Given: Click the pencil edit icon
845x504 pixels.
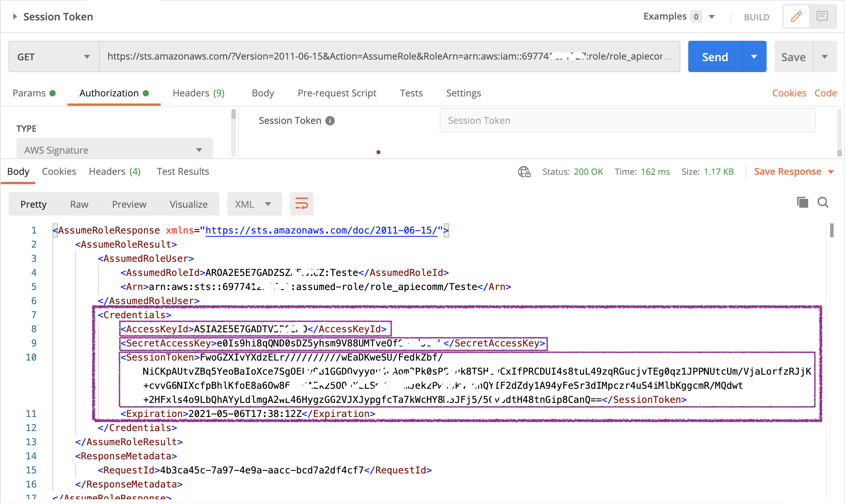Looking at the screenshot, I should coord(796,16).
